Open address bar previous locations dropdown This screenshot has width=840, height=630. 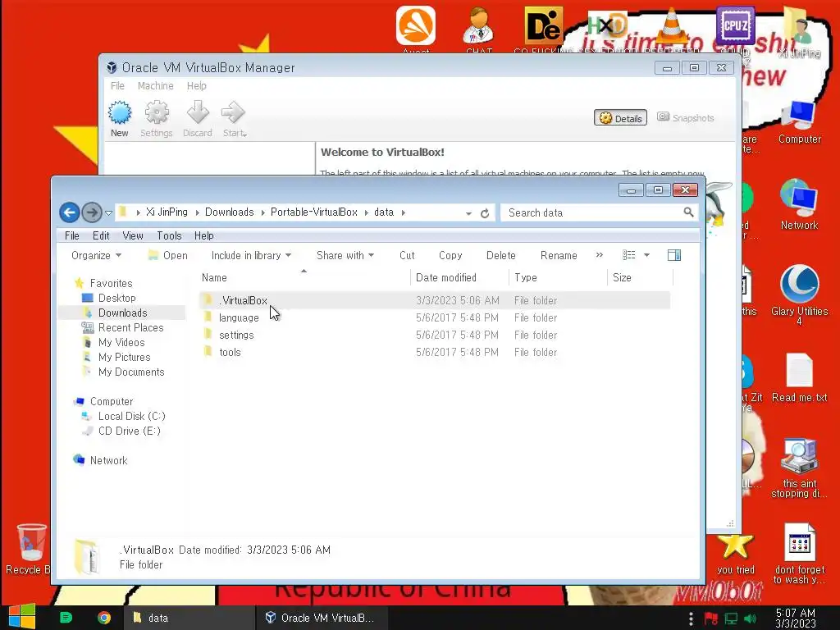click(468, 213)
